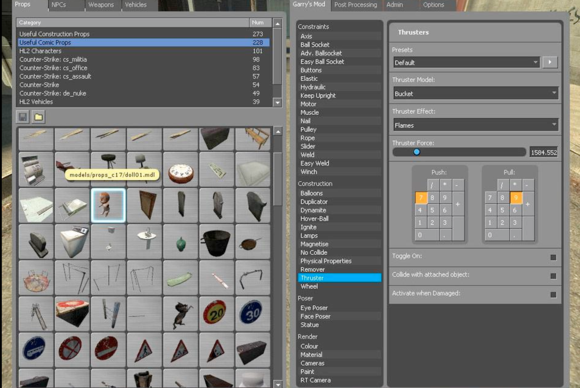580x388 pixels.
Task: Open the Vehicles tab
Action: point(136,5)
